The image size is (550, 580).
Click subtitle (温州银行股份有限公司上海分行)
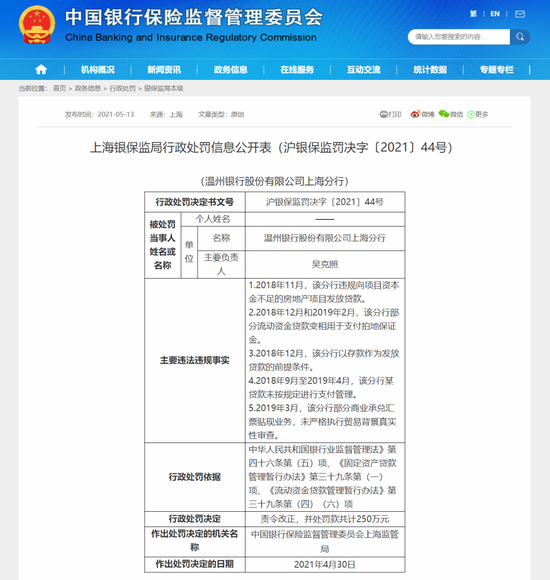pos(275,181)
